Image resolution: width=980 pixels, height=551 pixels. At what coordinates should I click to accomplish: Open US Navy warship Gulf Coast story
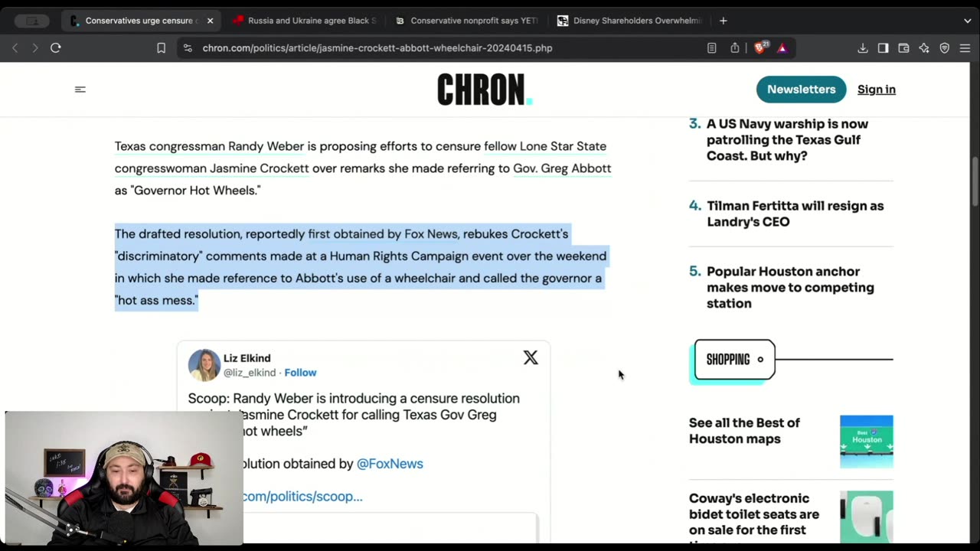[787, 140]
